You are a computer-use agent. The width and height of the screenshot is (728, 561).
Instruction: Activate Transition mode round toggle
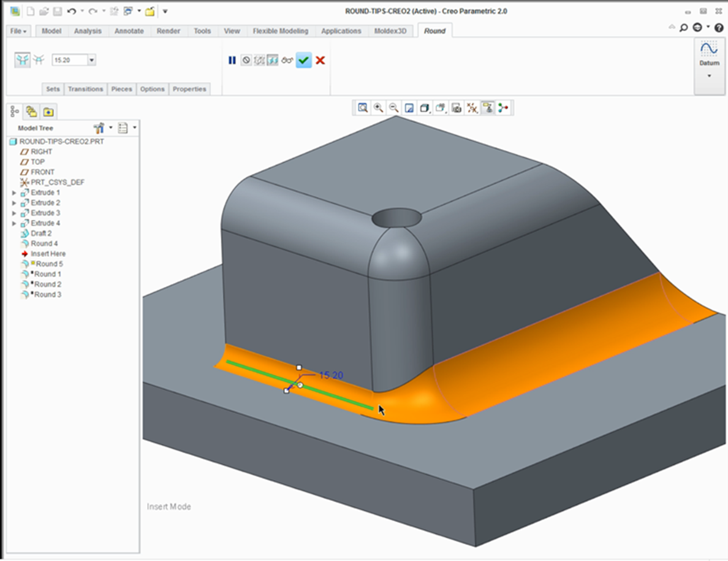tap(39, 60)
